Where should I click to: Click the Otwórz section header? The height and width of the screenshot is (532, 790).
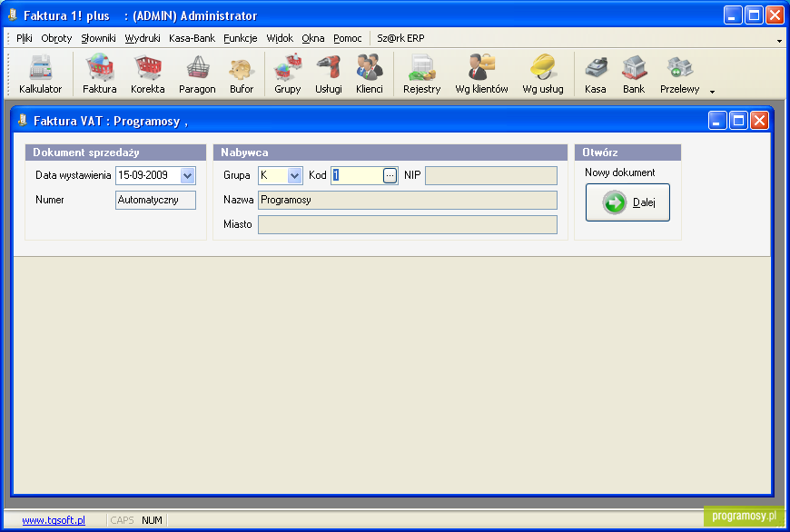(627, 153)
